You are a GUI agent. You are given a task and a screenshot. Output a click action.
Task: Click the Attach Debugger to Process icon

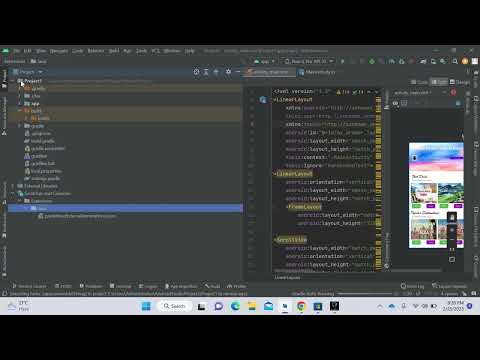(x=402, y=61)
